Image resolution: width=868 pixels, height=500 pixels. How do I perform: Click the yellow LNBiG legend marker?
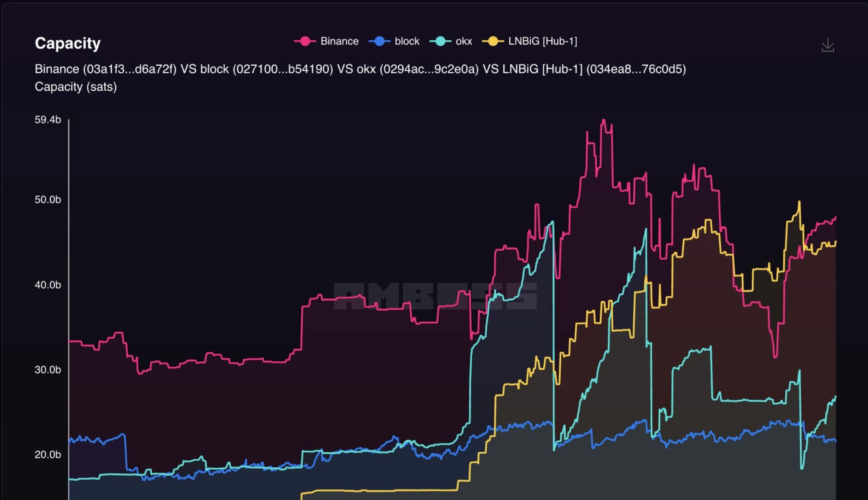click(492, 41)
